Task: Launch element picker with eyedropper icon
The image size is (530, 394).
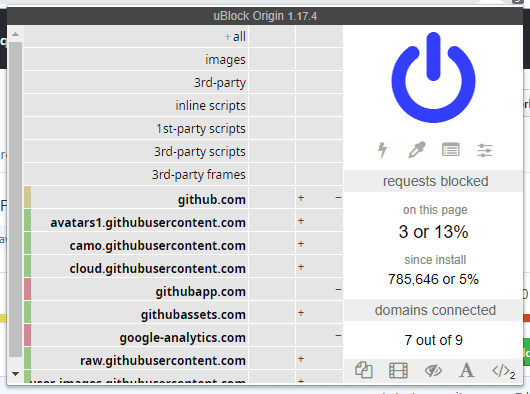Action: point(417,150)
